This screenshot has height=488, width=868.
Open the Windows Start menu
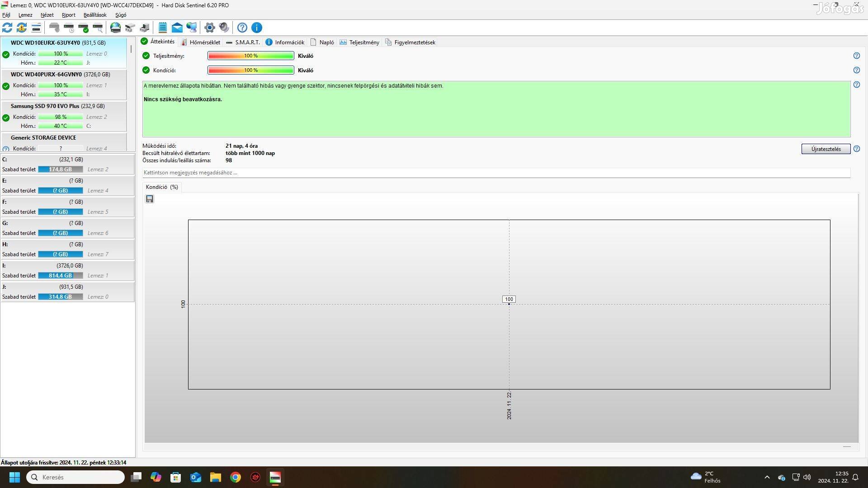pos(14,477)
